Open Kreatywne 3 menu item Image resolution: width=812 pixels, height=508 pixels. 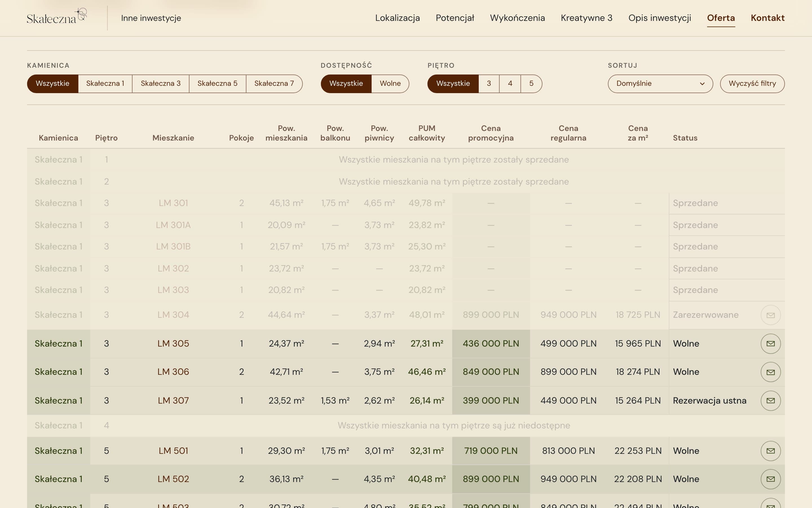pos(586,18)
